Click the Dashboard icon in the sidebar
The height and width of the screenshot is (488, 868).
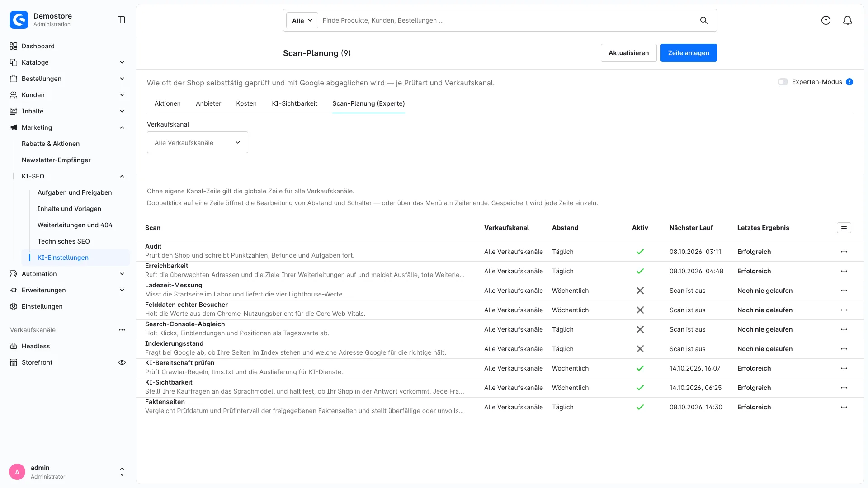click(14, 46)
